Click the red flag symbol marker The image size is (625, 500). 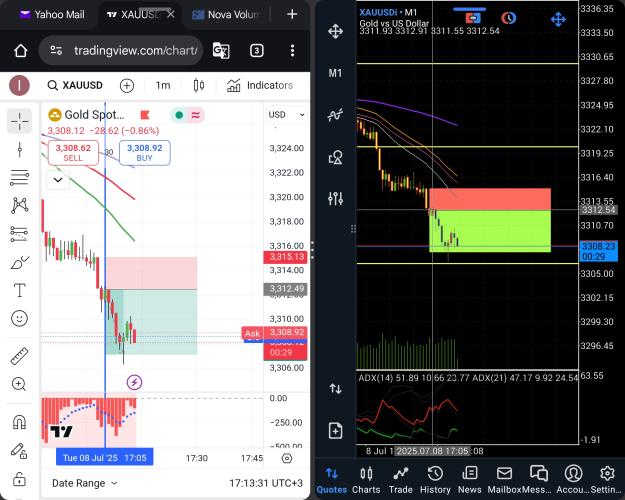click(x=145, y=115)
